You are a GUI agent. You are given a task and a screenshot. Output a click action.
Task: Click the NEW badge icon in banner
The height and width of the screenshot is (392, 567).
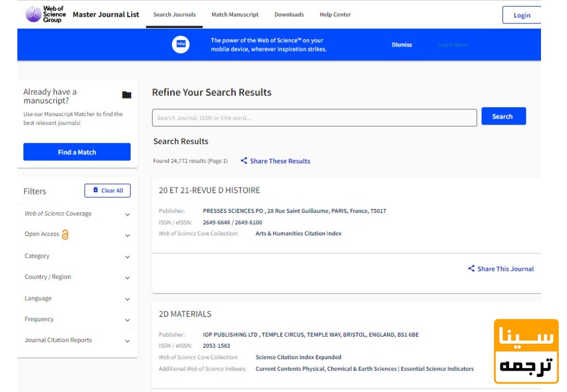(x=181, y=44)
